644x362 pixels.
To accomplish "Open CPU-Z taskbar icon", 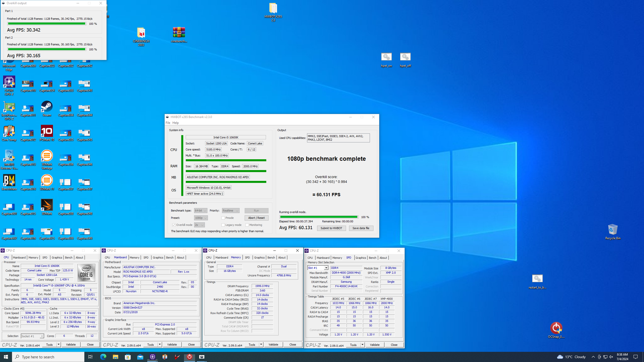I will pos(153,357).
